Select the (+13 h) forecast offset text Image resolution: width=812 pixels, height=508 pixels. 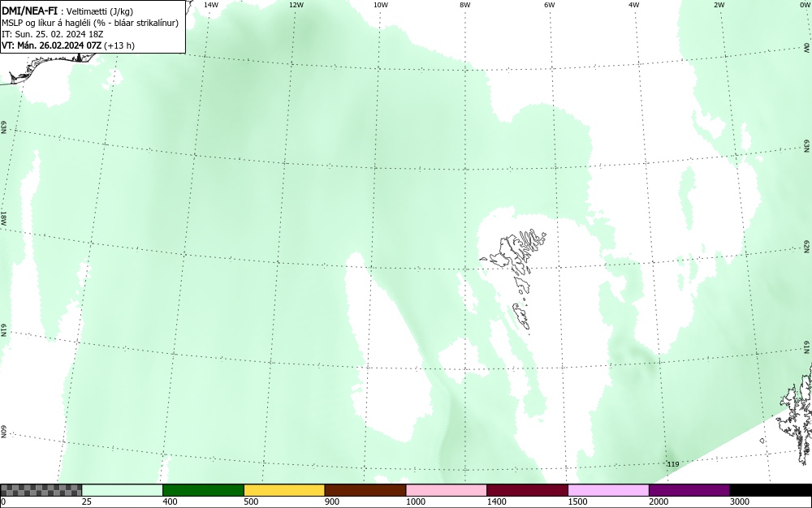[119, 45]
